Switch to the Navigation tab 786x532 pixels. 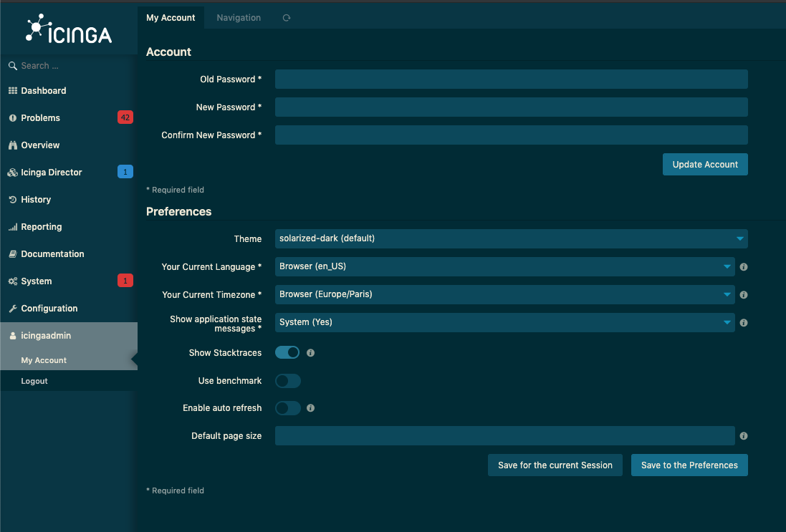pyautogui.click(x=239, y=17)
